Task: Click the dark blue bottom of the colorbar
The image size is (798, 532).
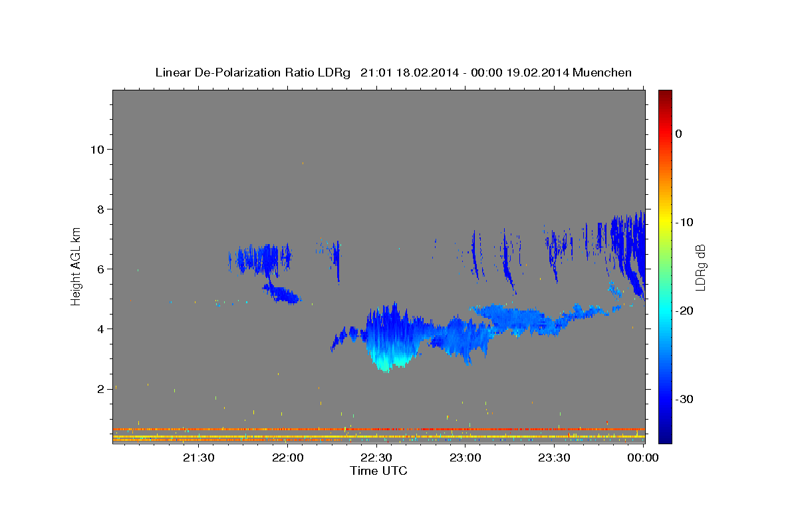Action: coord(664,438)
